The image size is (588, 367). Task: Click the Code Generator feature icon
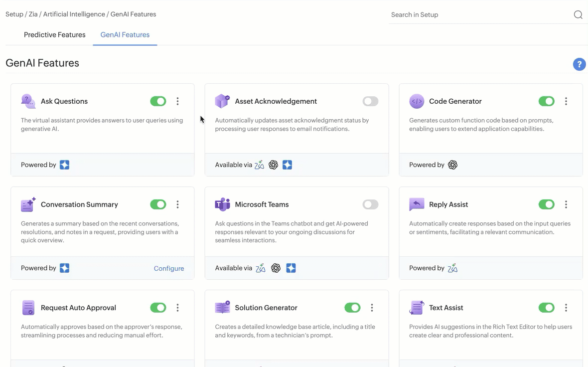click(x=416, y=101)
